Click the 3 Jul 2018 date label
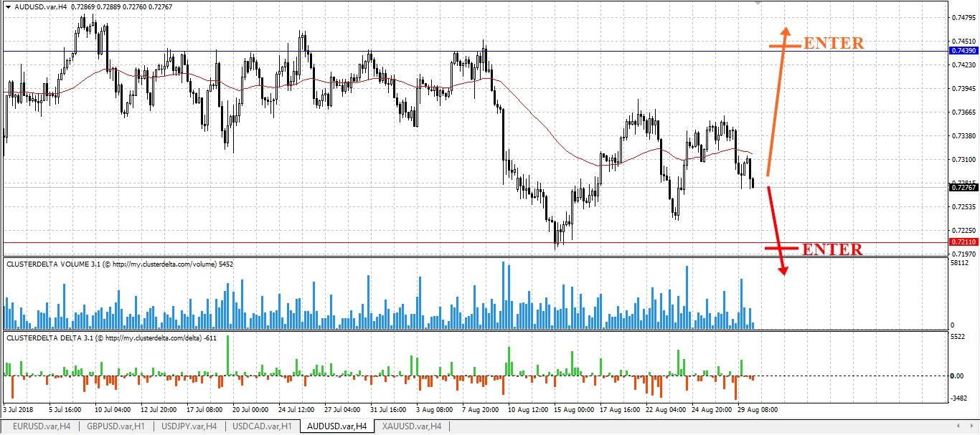Screen dimensions: 980x435 (19, 410)
